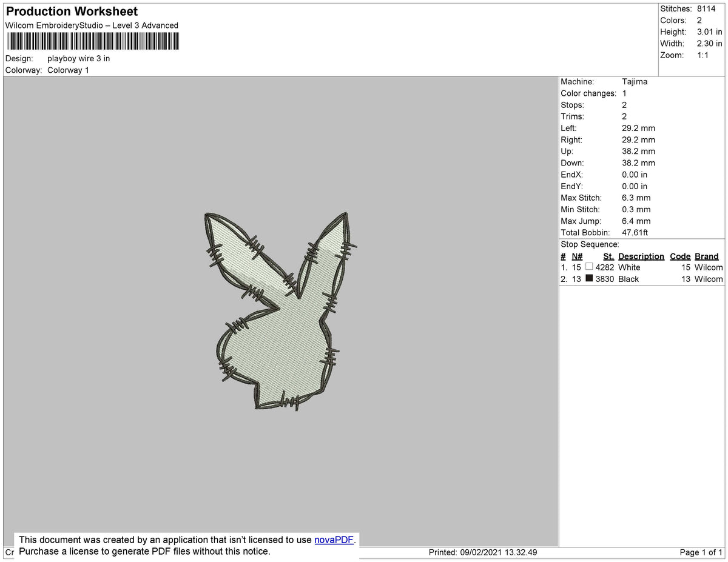Select the barbed-wire bunny design preview
Screen dimensions: 728x562
280,311
